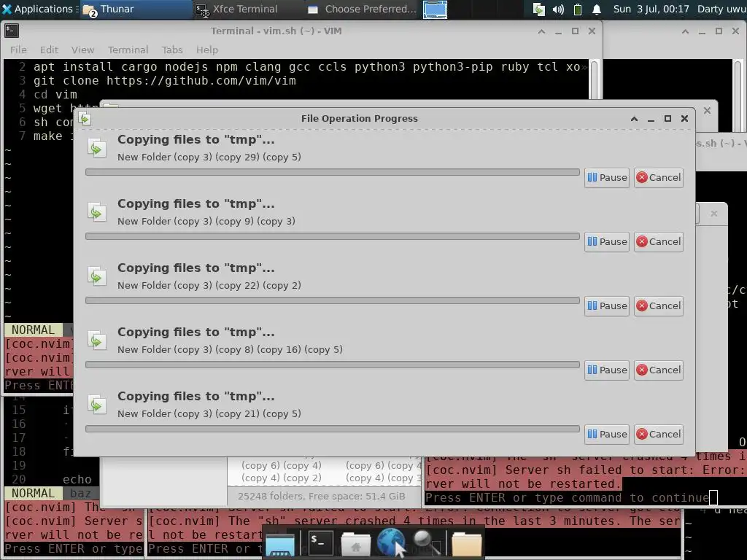Select the "(copy 4) (copy 2)" folder in Thunar

(281, 478)
